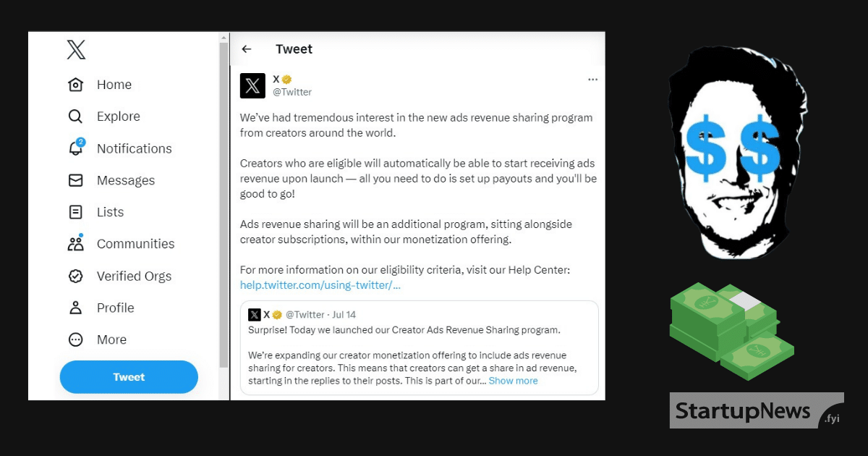Image resolution: width=868 pixels, height=456 pixels.
Task: Click the gold verified badge next to X
Action: coord(285,79)
